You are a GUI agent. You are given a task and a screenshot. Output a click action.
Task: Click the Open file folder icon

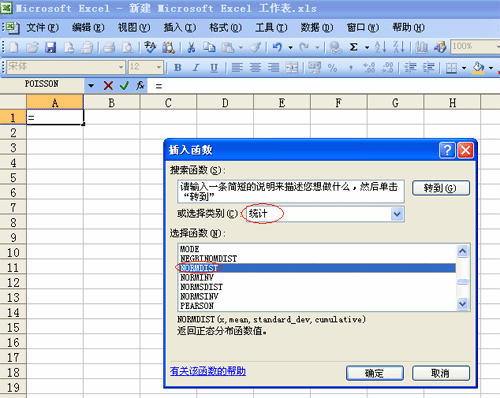pos(32,47)
